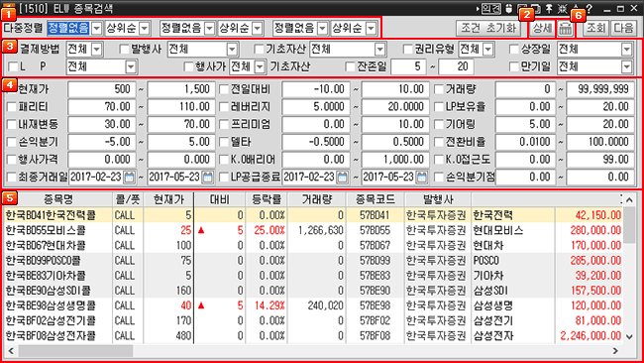Open the 최종거래일 end date calendar
644x363 pixels.
(x=208, y=178)
